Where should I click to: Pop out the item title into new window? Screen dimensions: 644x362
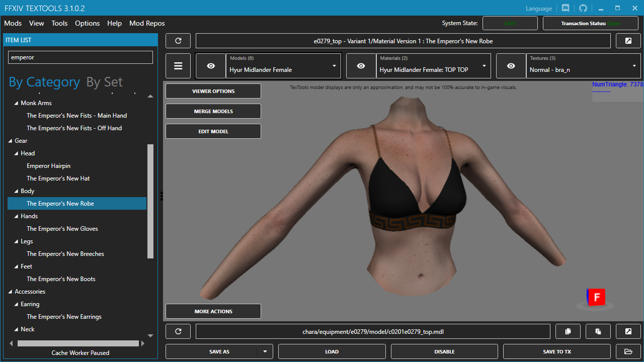click(628, 41)
